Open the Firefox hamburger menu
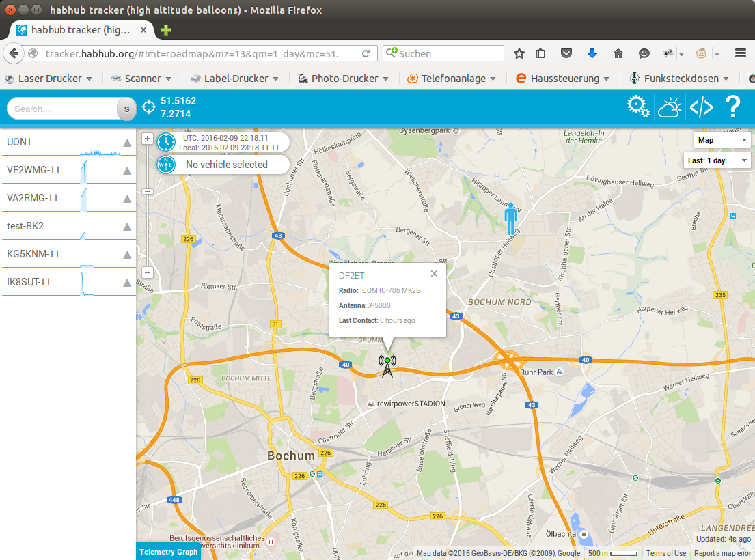The width and height of the screenshot is (755, 560). point(741,53)
